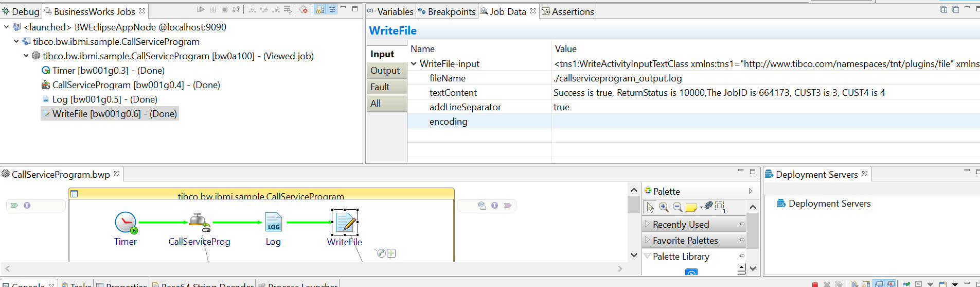The height and width of the screenshot is (287, 980).
Task: Collapse the WriteFile-input row
Action: tap(414, 64)
